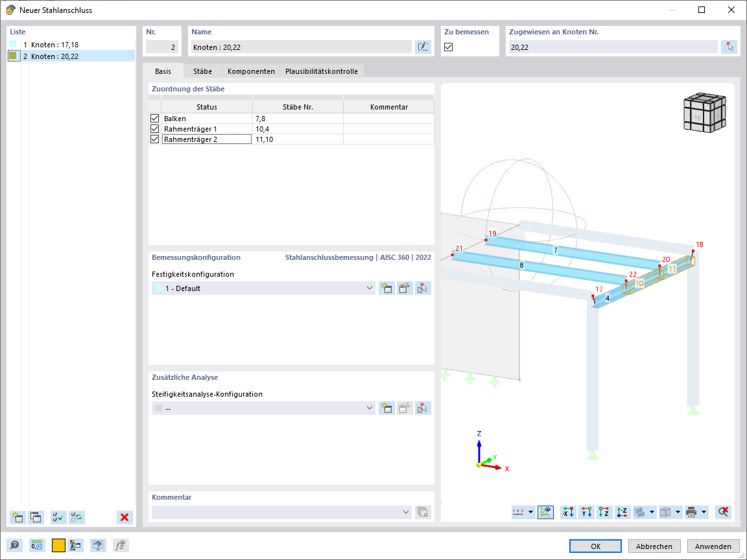Click the Stäbe Nr. cell with 7,8
Image resolution: width=747 pixels, height=560 pixels.
click(x=298, y=118)
